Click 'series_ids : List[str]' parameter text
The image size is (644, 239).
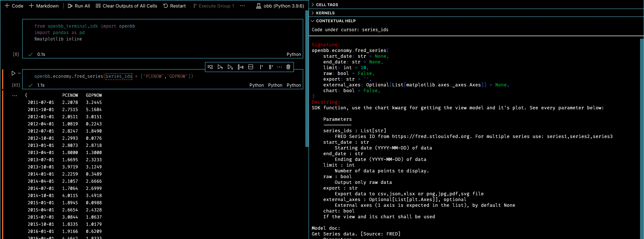point(355,131)
